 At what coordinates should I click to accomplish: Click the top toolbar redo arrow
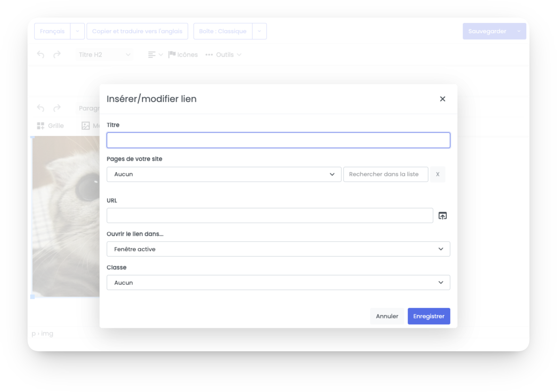57,55
